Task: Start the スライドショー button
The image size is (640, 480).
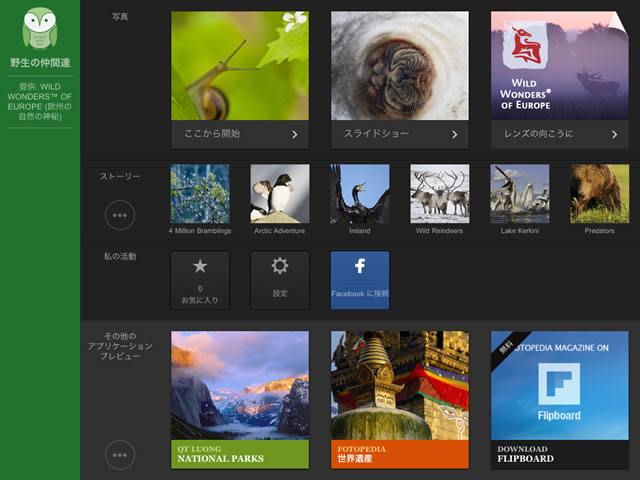Action: coord(400,134)
